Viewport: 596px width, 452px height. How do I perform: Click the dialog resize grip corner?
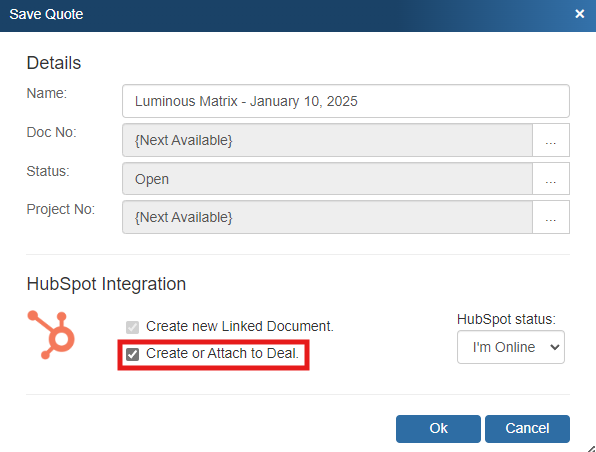coord(591,448)
